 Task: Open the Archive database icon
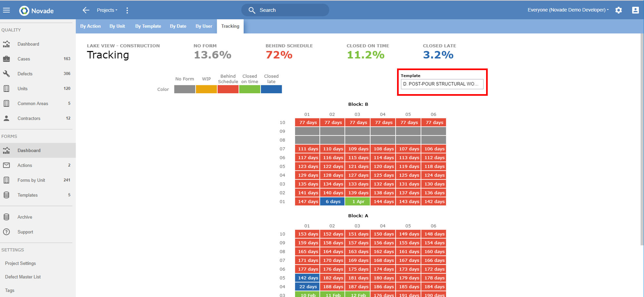[x=6, y=217]
